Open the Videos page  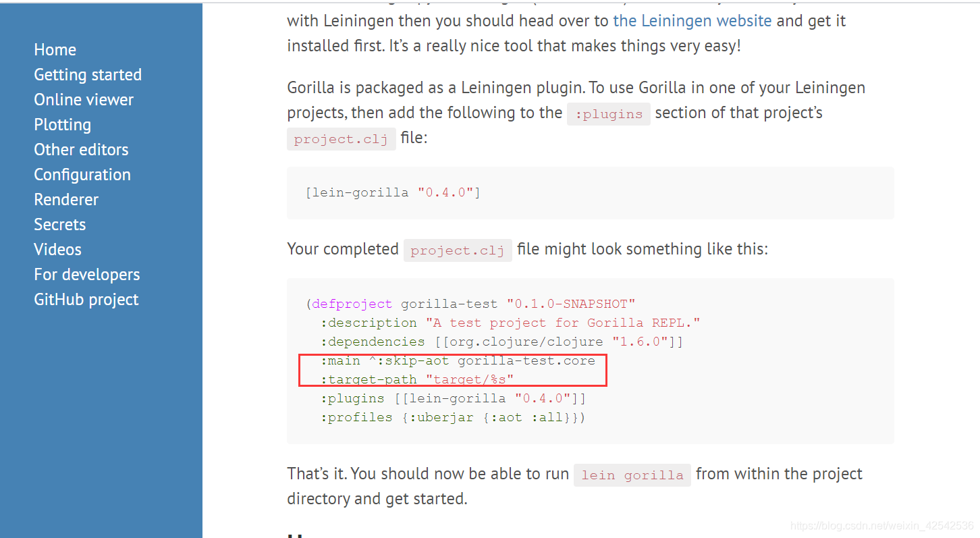click(57, 250)
